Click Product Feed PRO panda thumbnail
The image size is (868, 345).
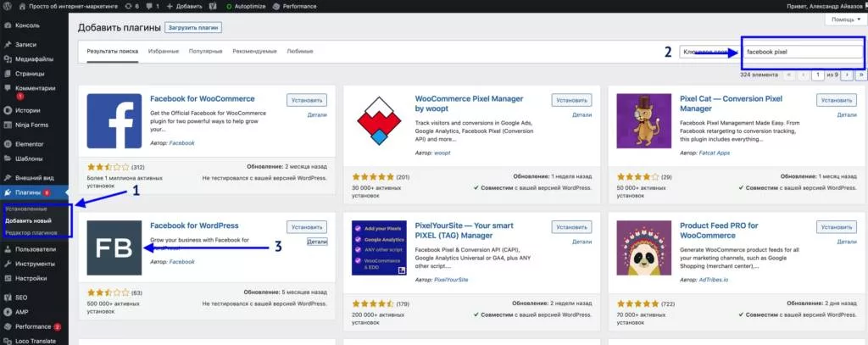644,248
